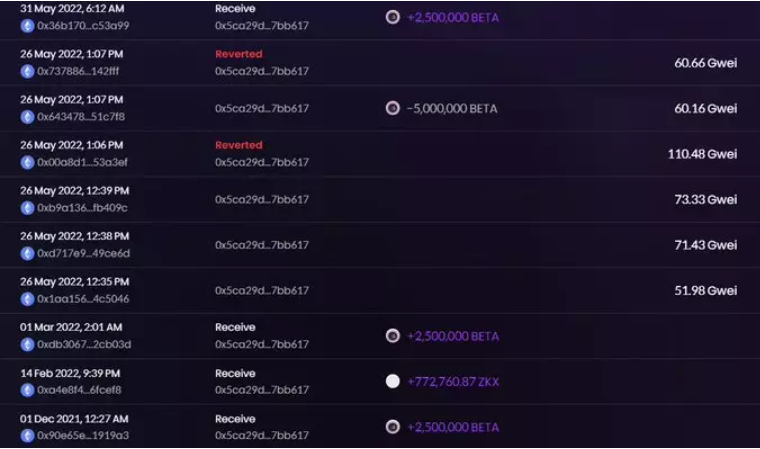
Task: Click Ethereum icon next to 0x643478...51c7f8
Action: pos(27,116)
